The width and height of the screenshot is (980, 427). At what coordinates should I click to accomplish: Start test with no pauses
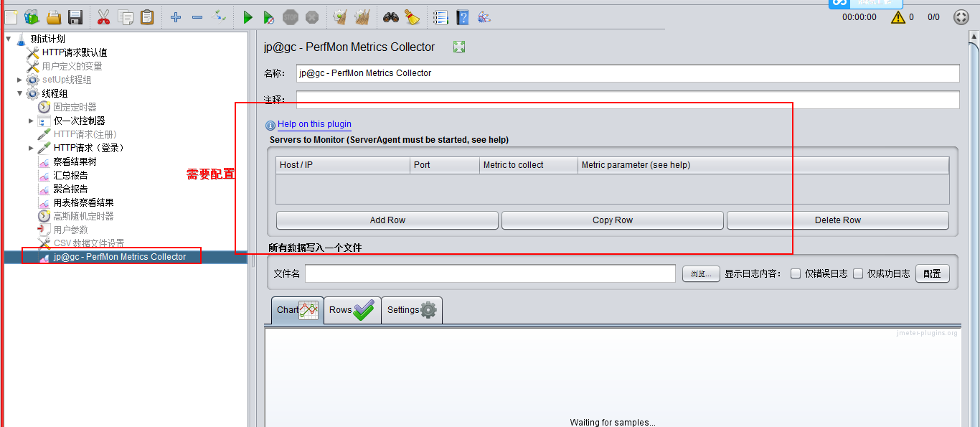[269, 17]
